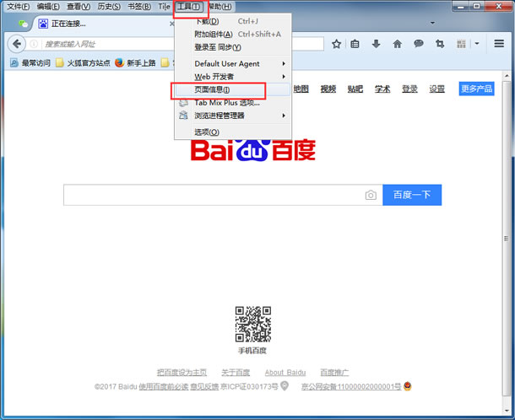Click the Baidu search input field

[x=211, y=195]
